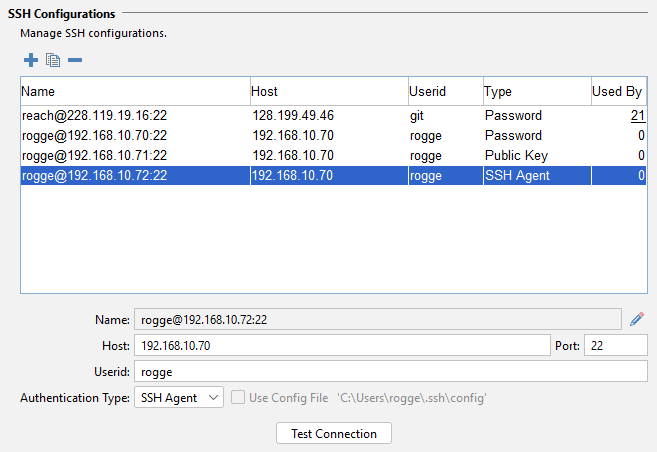Focus the Port field showing 22
The image size is (657, 452).
coord(615,346)
